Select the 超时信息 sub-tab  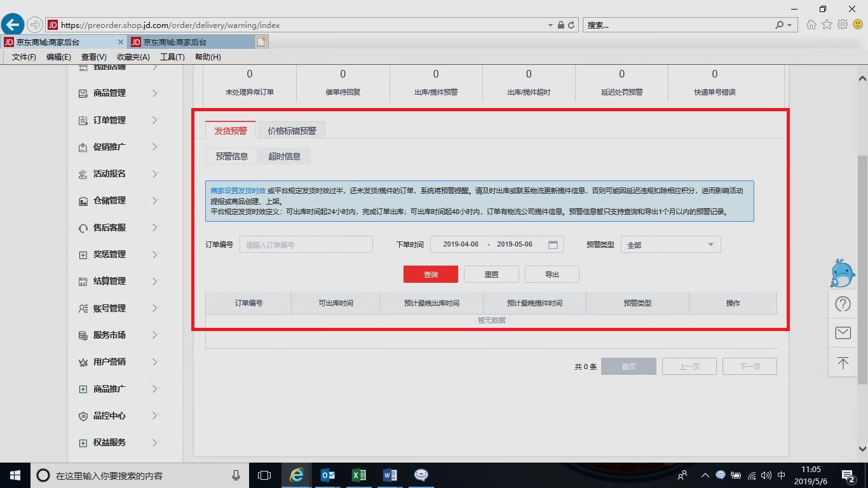tap(284, 156)
